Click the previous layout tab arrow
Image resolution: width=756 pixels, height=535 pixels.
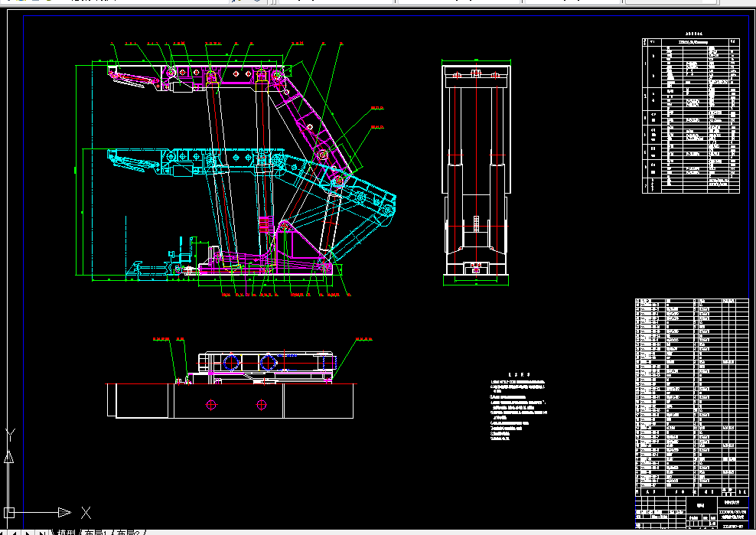pos(15,533)
